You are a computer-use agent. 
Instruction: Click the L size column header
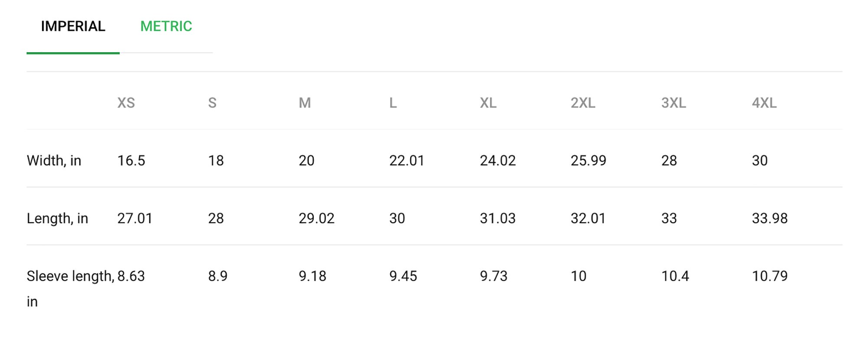pos(393,103)
